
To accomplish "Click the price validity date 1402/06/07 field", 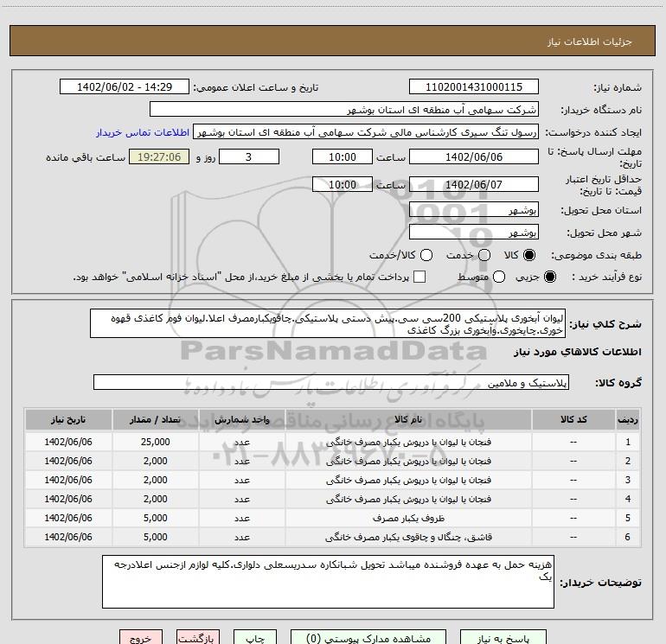I will [x=474, y=184].
